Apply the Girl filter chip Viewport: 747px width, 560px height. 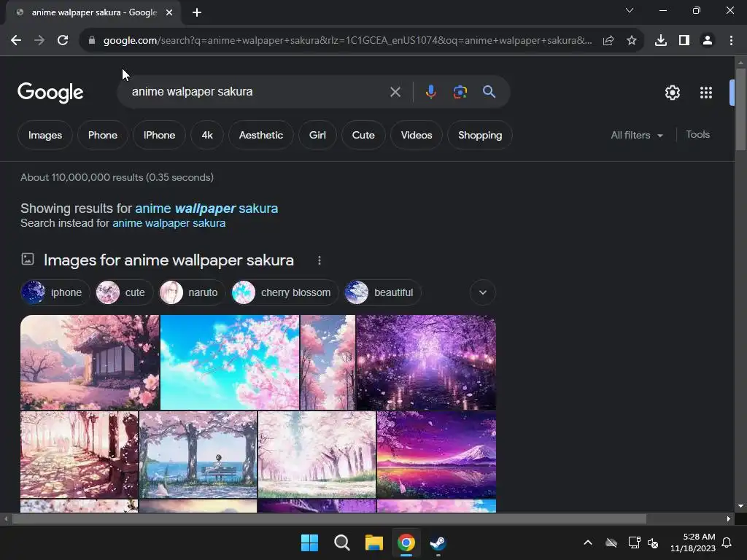[x=317, y=135]
